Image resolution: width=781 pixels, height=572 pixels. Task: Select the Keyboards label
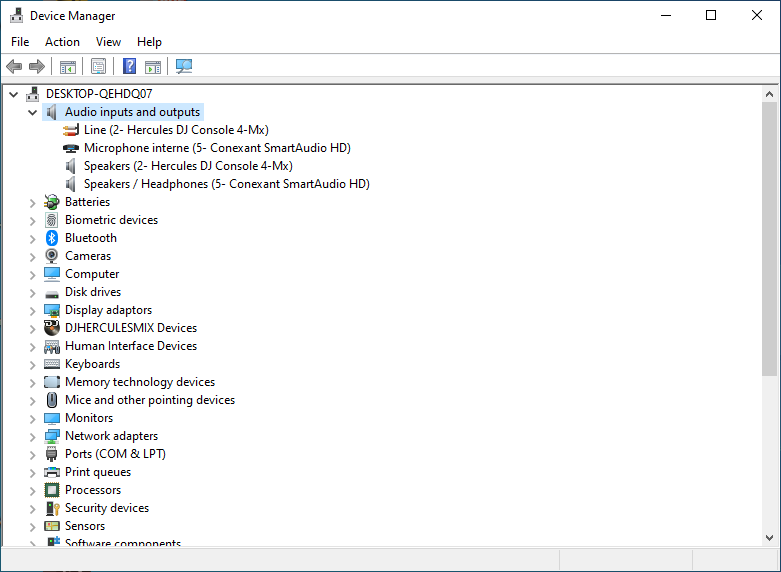tap(93, 364)
